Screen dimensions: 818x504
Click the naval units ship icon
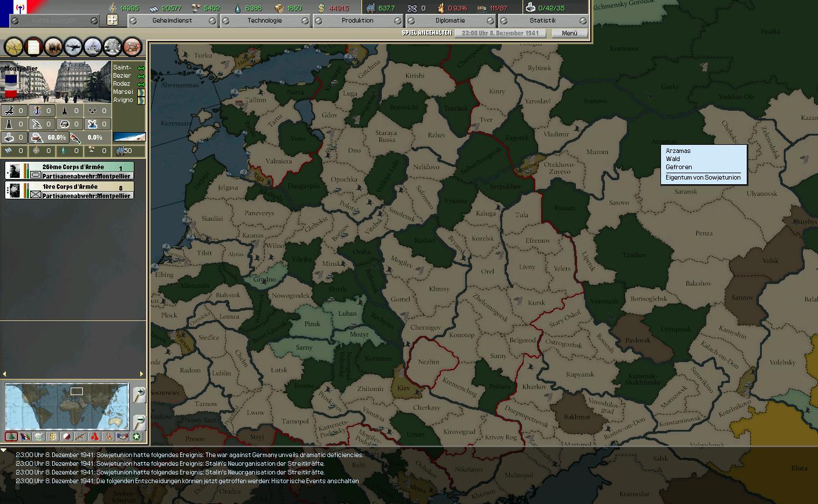[x=93, y=46]
